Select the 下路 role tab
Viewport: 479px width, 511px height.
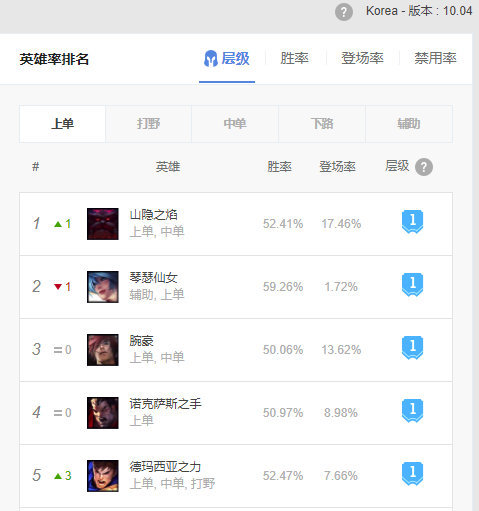pyautogui.click(x=322, y=124)
